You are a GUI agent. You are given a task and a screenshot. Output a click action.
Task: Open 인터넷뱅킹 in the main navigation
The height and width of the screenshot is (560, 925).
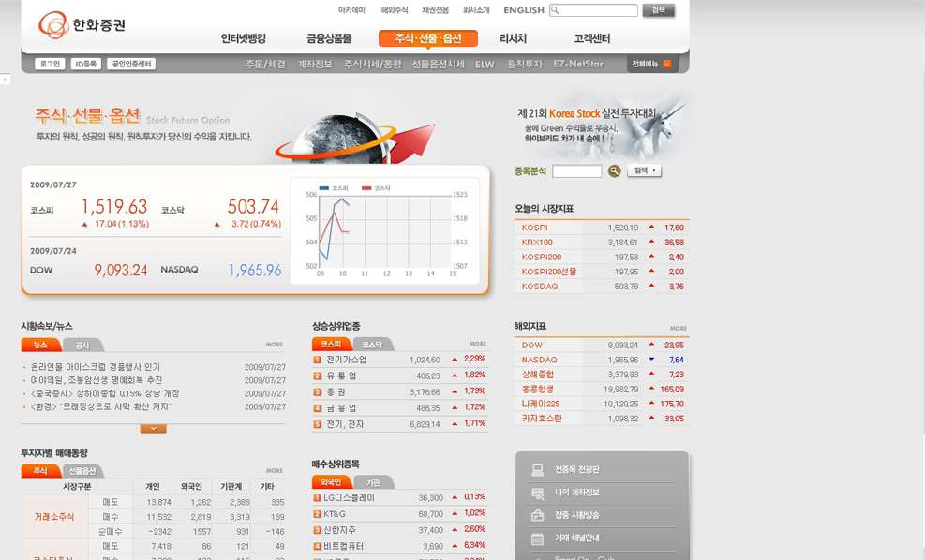click(244, 38)
